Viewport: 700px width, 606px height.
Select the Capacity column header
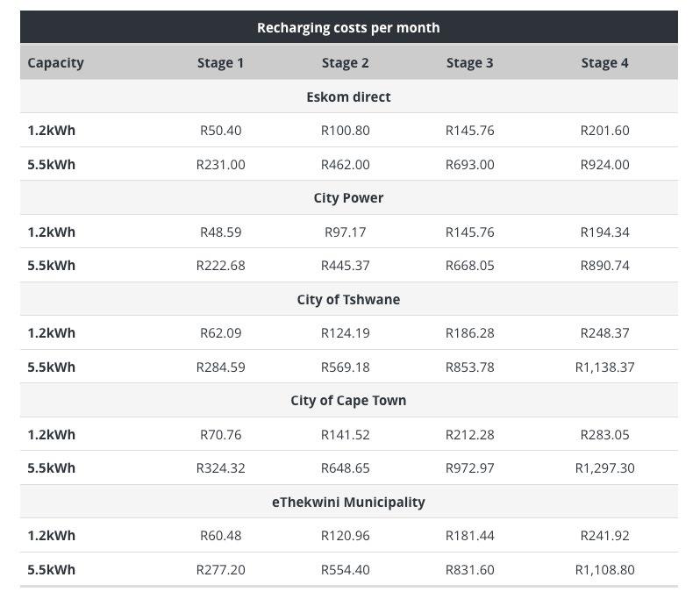(x=55, y=63)
